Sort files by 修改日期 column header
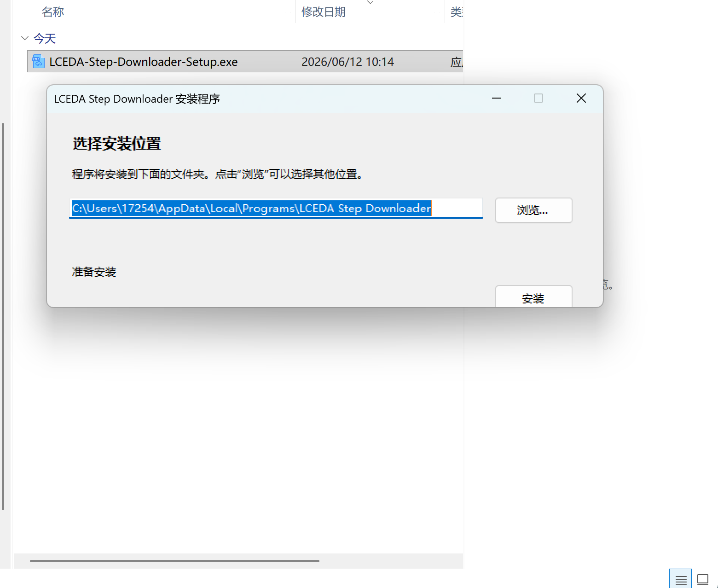Image resolution: width=718 pixels, height=588 pixels. (324, 12)
